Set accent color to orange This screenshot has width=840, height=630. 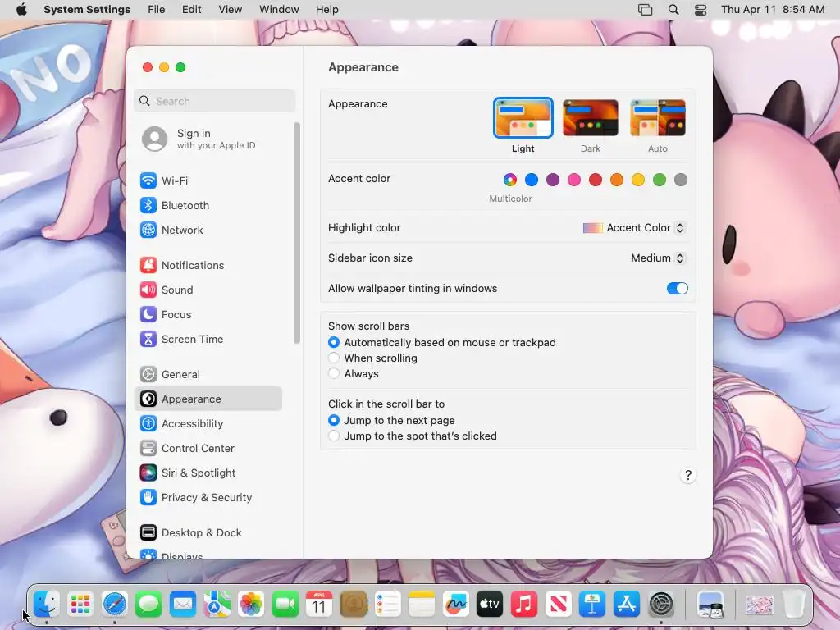click(x=617, y=180)
